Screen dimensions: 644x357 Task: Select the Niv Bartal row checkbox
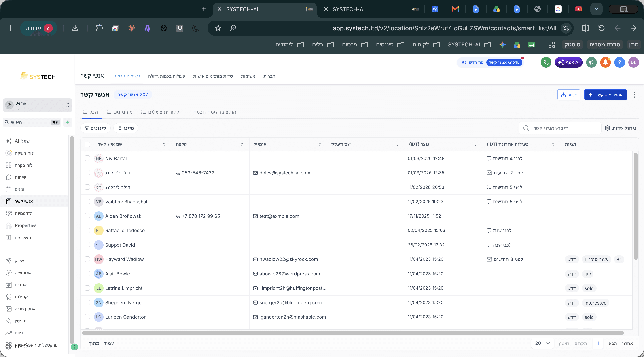pyautogui.click(x=87, y=158)
